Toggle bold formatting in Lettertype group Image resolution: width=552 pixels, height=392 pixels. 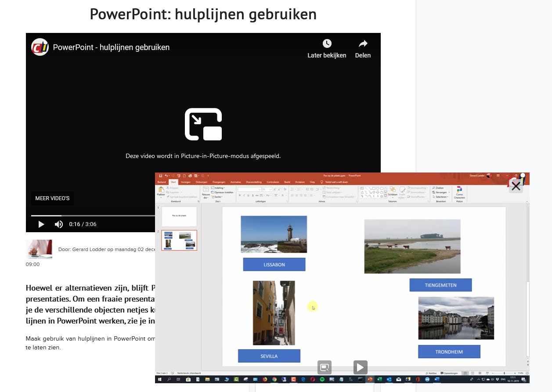(240, 195)
